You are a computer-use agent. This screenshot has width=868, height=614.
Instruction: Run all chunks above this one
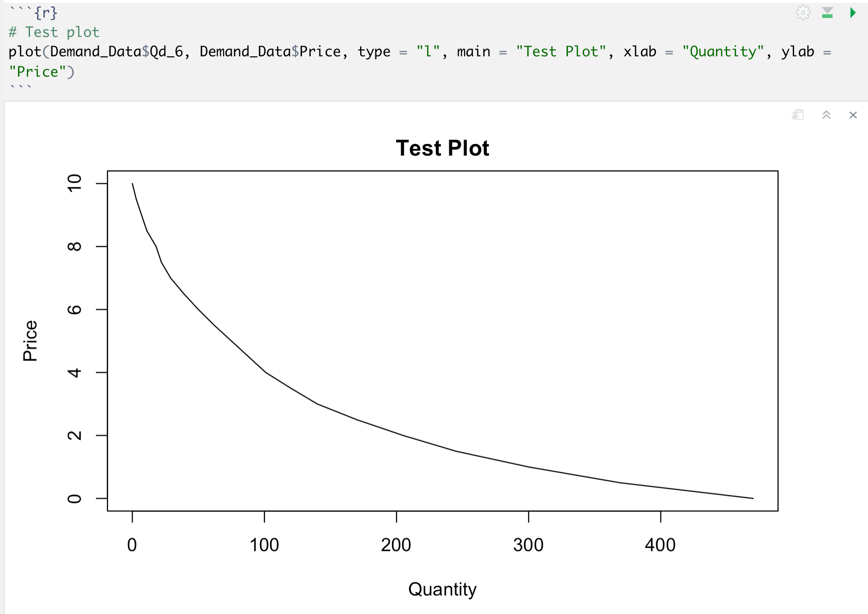pos(827,12)
